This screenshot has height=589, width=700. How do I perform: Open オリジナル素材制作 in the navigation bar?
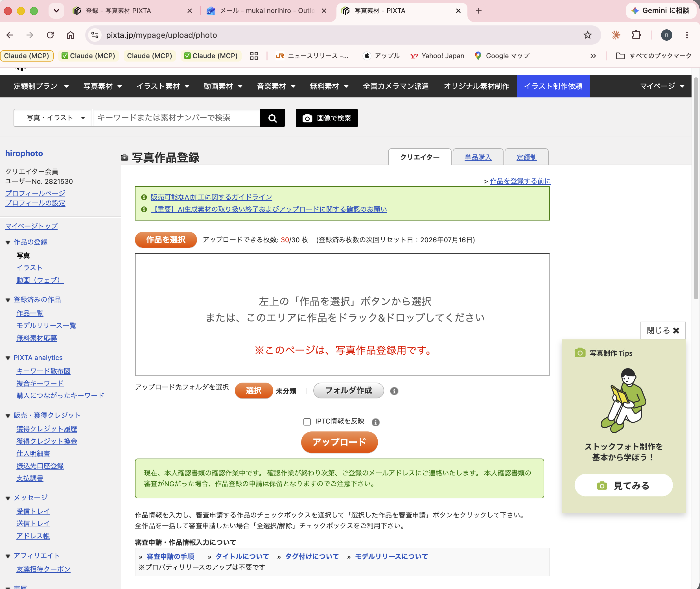(x=476, y=86)
